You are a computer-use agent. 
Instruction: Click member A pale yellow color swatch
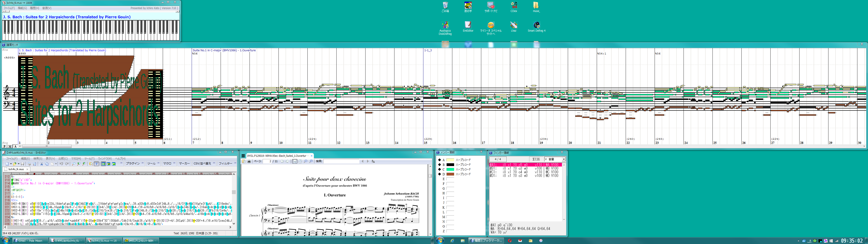[x=450, y=160]
